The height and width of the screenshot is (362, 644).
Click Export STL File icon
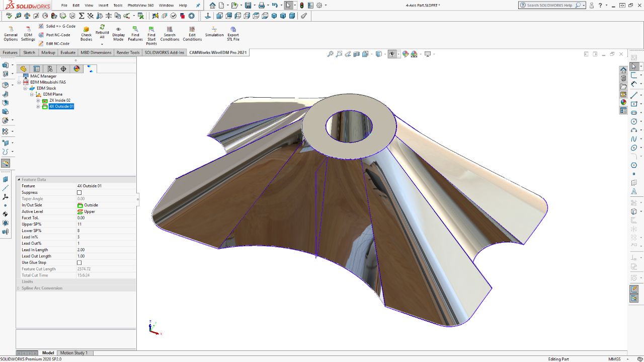click(x=233, y=30)
